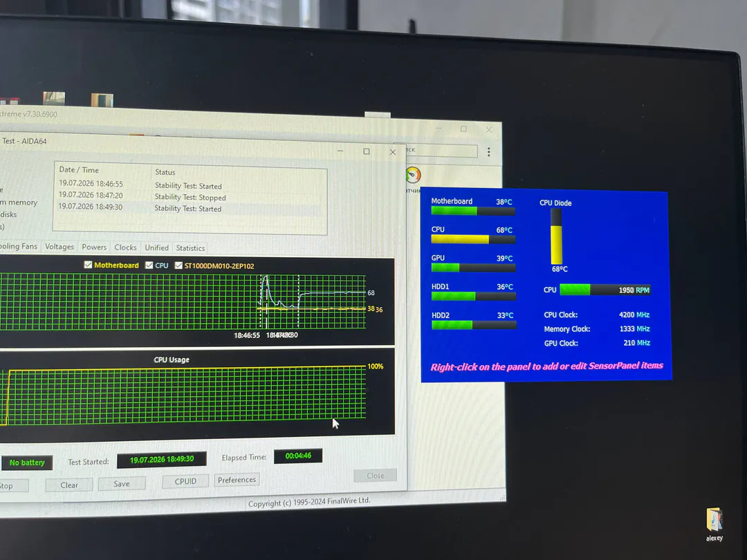Open the CPUID panel
This screenshot has height=560, width=747.
[x=185, y=481]
